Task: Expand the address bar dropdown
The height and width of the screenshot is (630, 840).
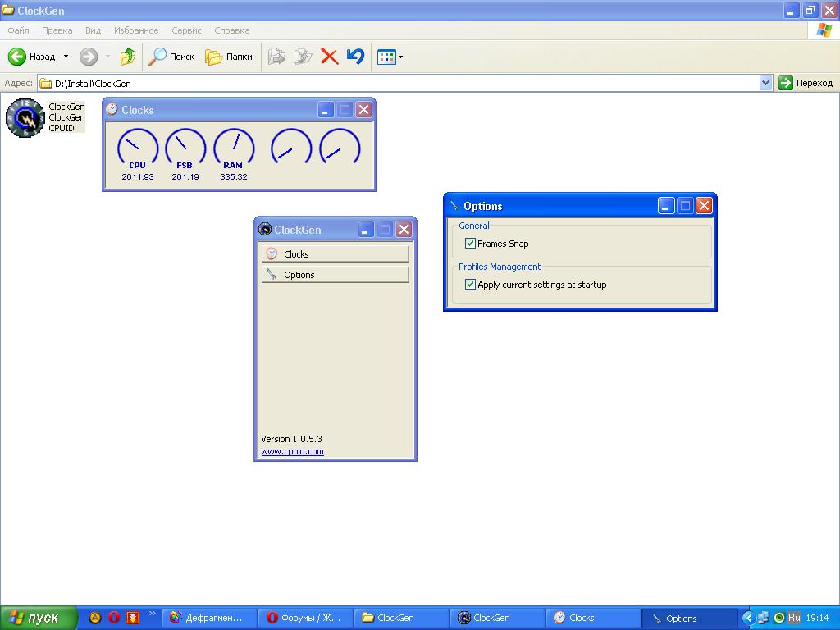Action: [x=765, y=83]
